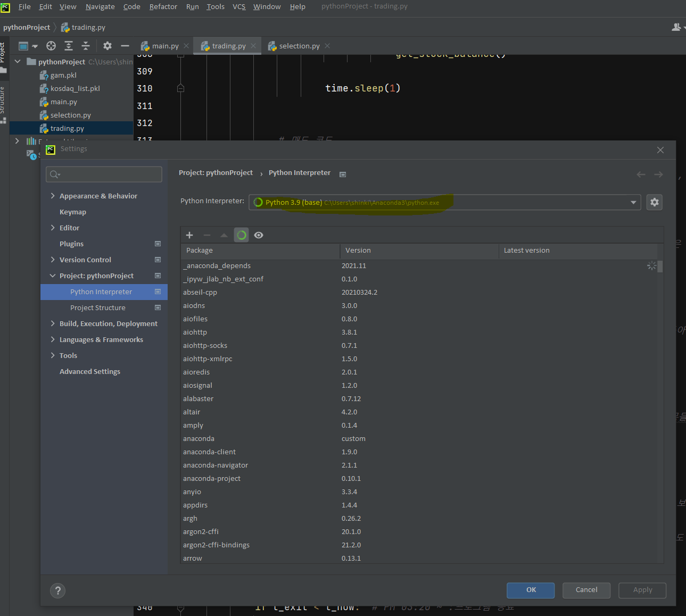The image size is (686, 616).
Task: Click Collapse All in project toolbar
Action: 86,46
